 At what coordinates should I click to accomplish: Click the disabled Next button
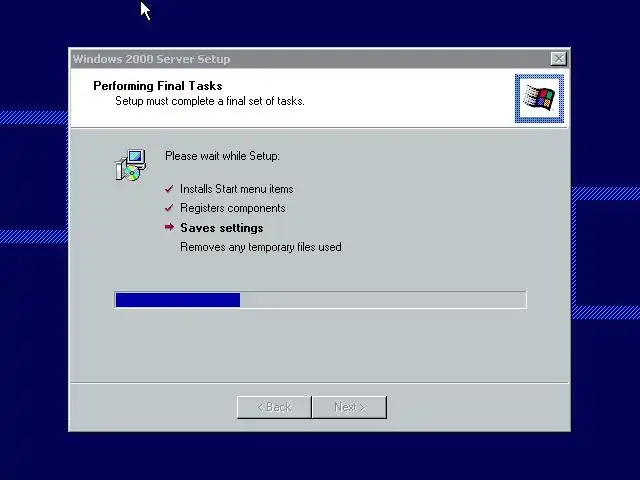click(349, 407)
